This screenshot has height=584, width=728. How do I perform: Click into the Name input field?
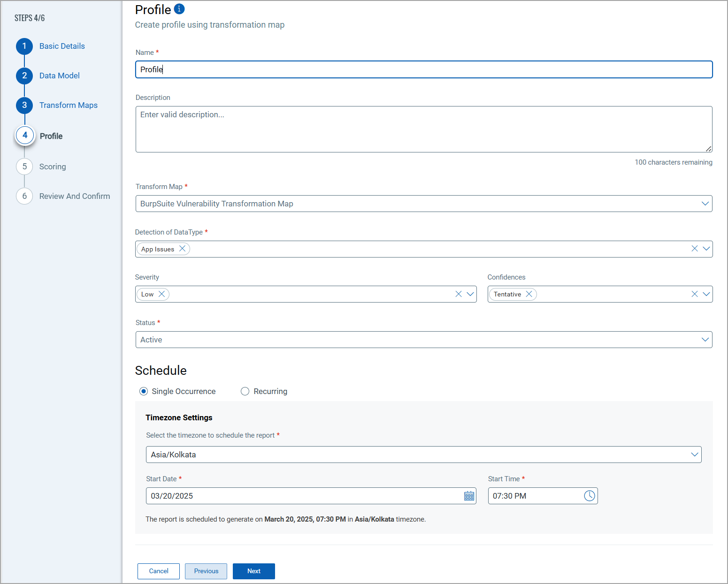423,69
